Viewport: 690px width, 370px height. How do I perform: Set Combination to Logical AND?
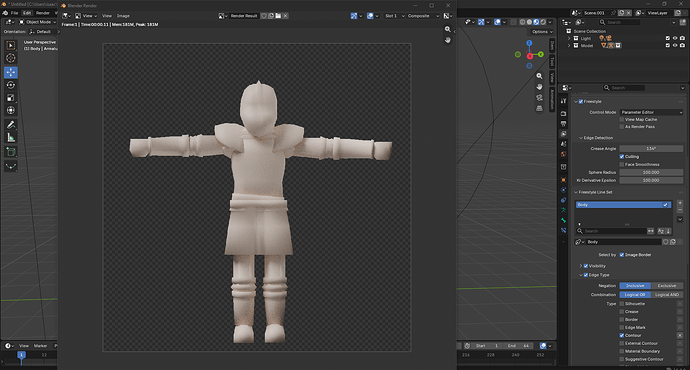(x=667, y=295)
